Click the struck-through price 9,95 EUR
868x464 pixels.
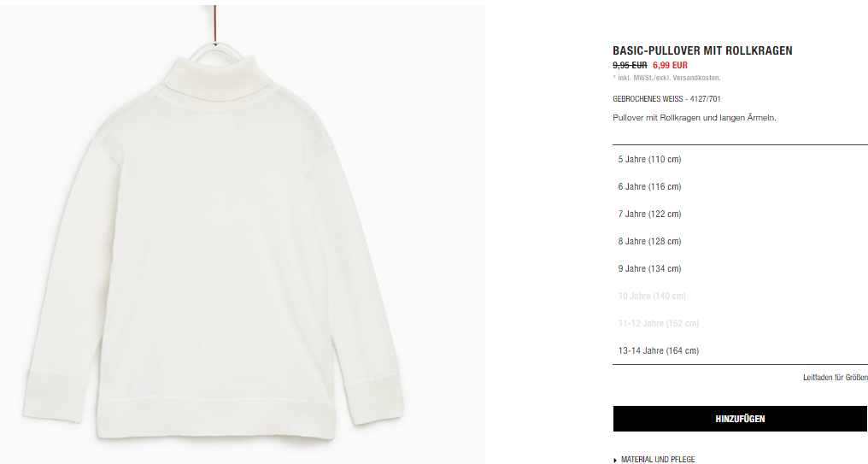tap(630, 65)
